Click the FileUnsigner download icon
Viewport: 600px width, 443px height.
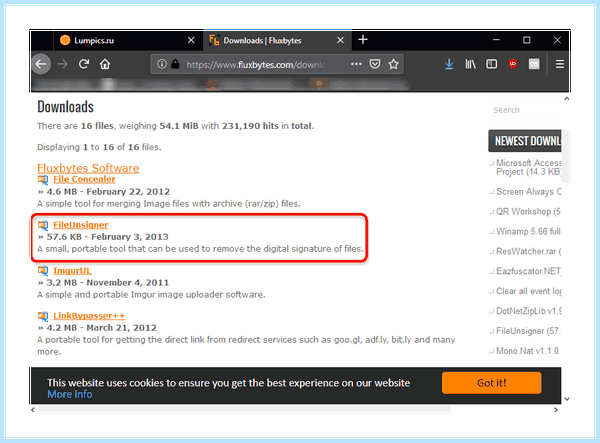pyautogui.click(x=43, y=225)
